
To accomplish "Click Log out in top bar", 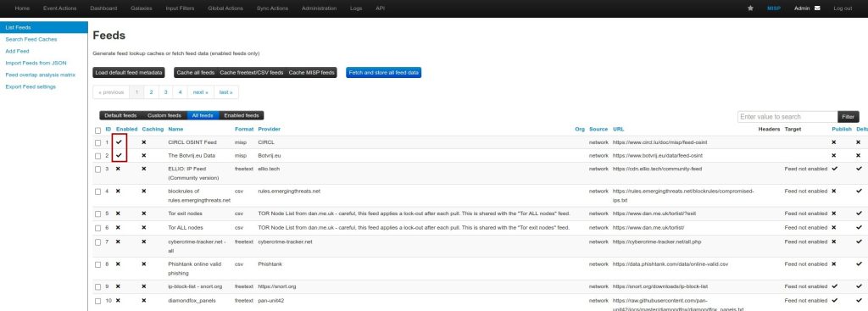I will point(843,8).
